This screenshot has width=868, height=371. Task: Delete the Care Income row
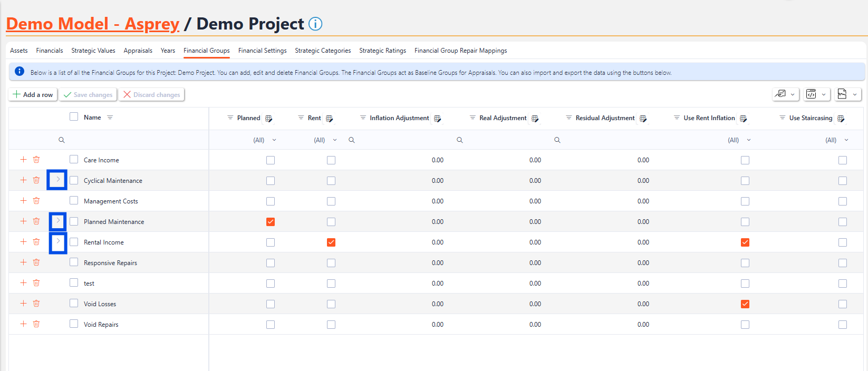click(36, 160)
